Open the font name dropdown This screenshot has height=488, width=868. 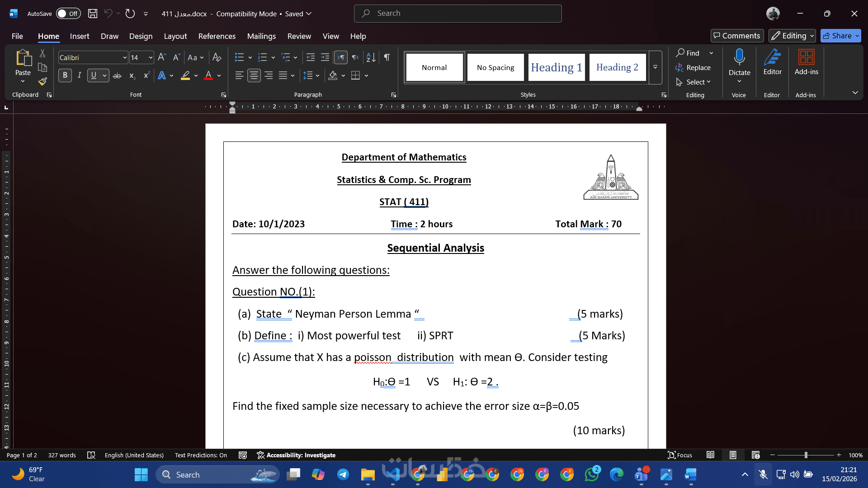(125, 58)
